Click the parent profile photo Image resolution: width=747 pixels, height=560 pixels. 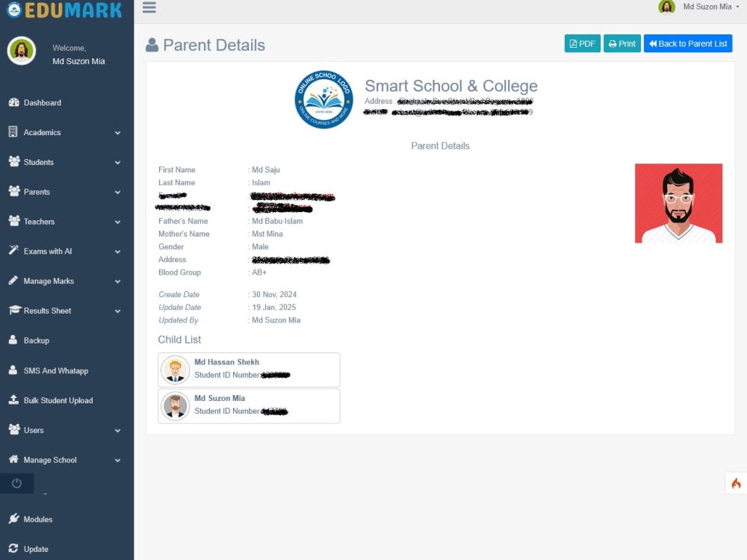pyautogui.click(x=678, y=203)
